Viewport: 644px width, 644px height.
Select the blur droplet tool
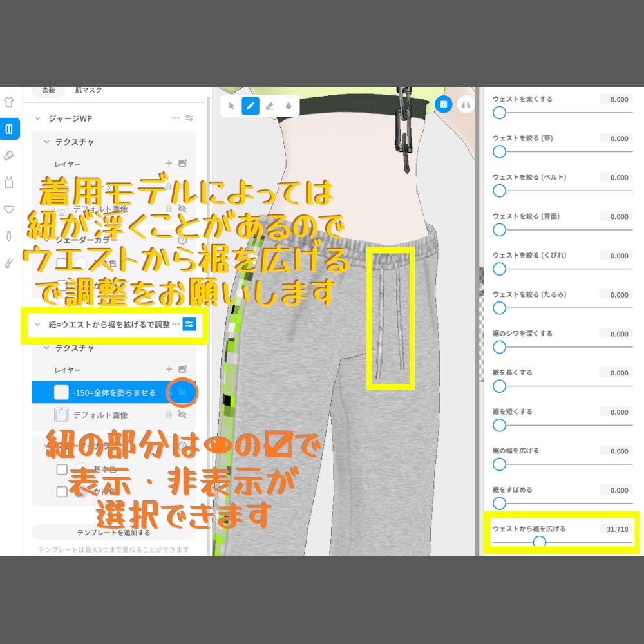[288, 106]
